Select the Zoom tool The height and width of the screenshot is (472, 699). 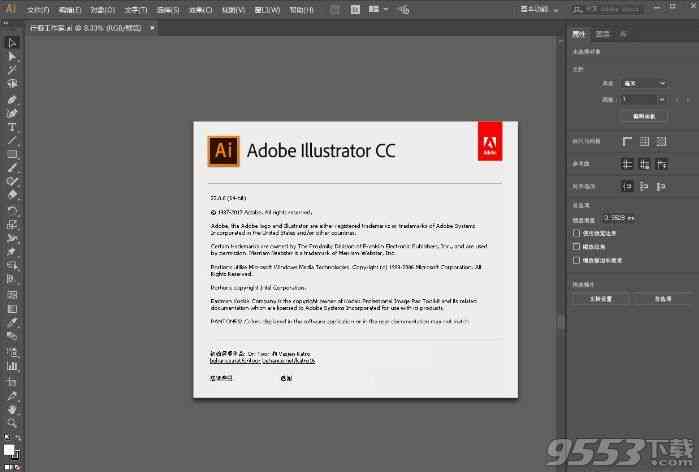(12, 423)
